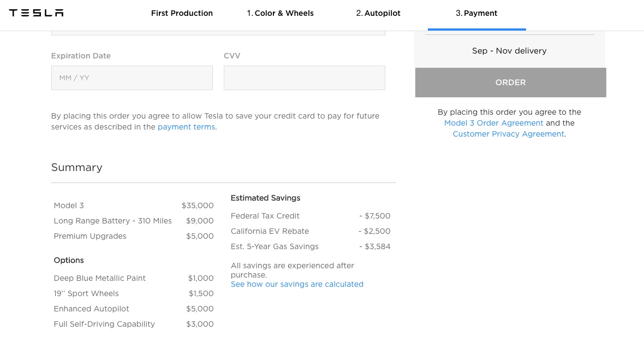Submit with the ORDER button

[x=510, y=82]
